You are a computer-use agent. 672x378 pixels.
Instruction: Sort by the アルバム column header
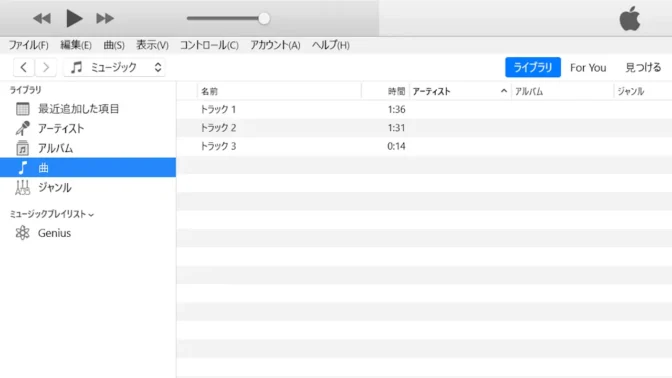click(x=529, y=91)
